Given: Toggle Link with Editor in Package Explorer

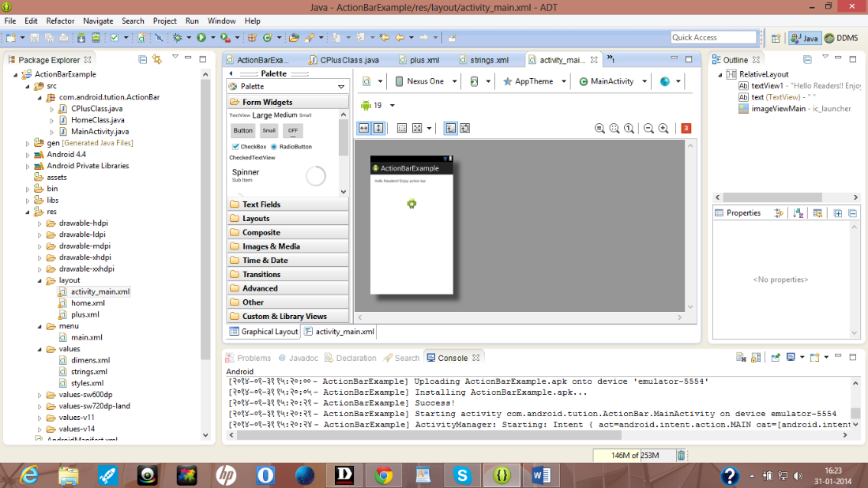Looking at the screenshot, I should click(157, 59).
